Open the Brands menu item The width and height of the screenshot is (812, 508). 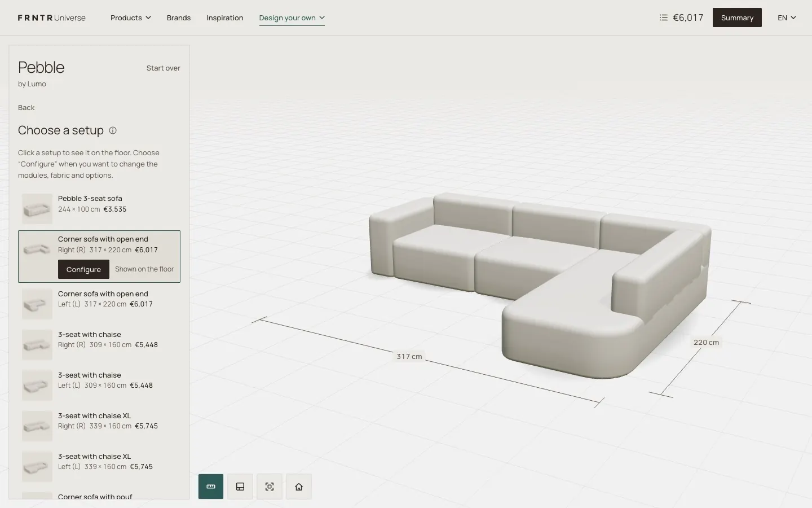(179, 18)
